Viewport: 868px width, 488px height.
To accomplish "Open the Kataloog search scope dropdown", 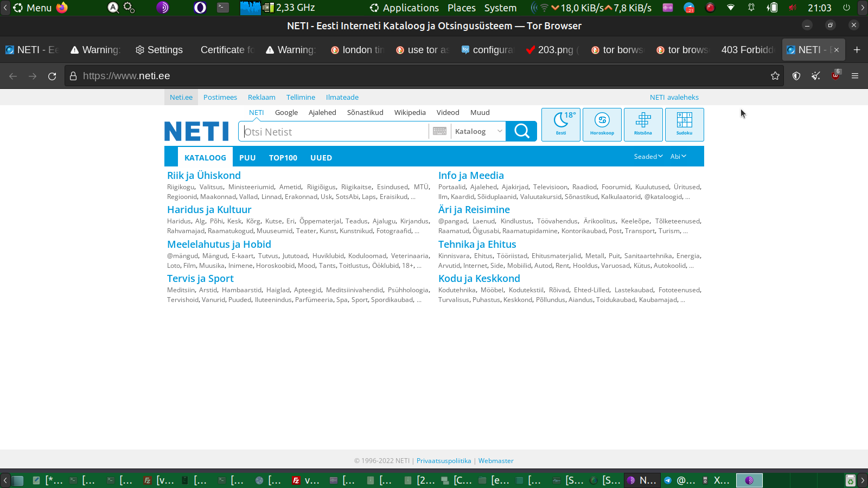I will pyautogui.click(x=478, y=131).
